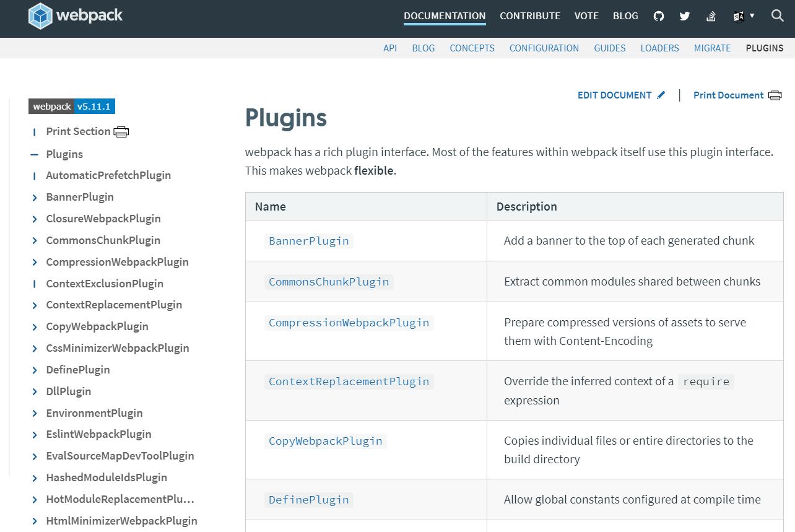The image size is (795, 532).
Task: Expand the ClosureWebpackPlugin sidebar chevron
Action: pos(35,219)
